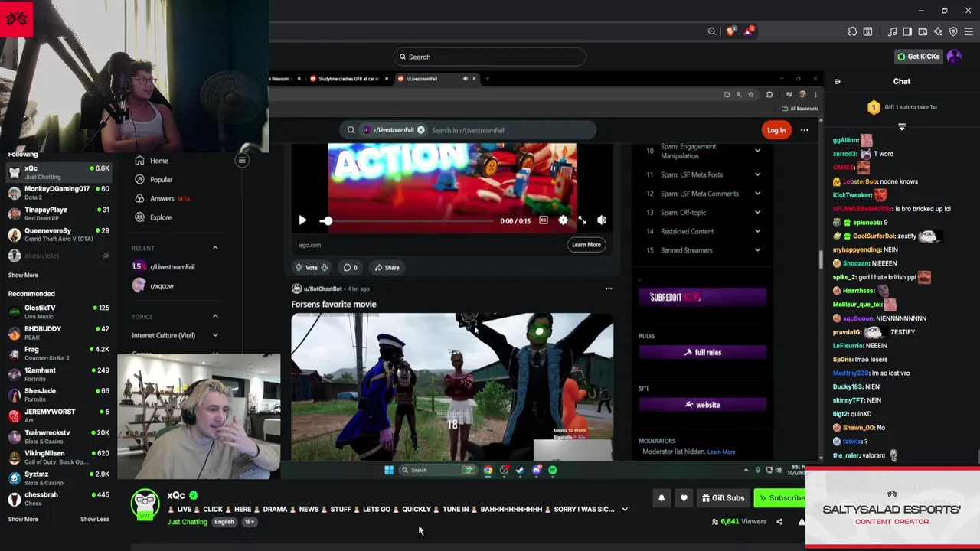Collapse the RECENT section chevron
The image size is (980, 551).
[215, 248]
